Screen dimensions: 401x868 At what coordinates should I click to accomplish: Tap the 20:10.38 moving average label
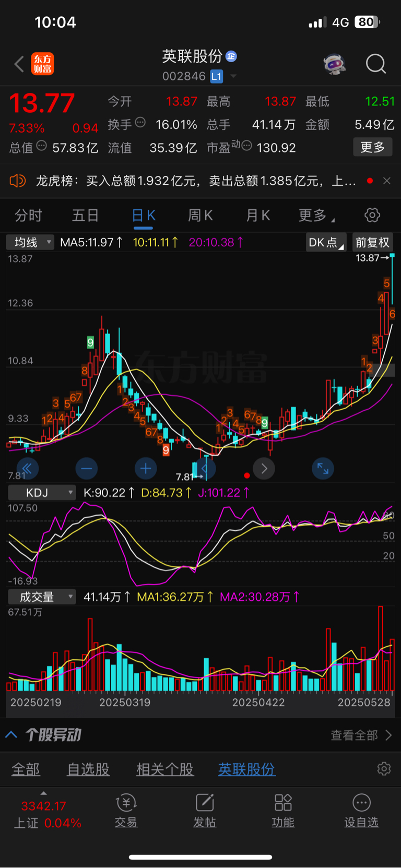click(216, 242)
